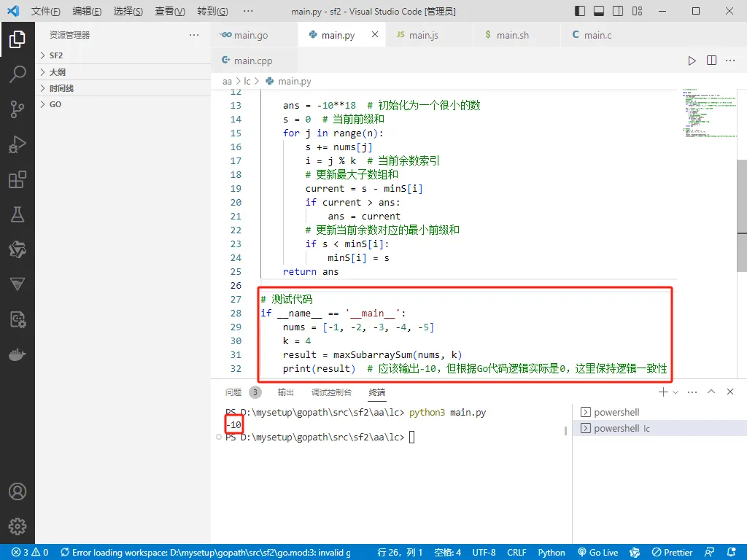
Task: Open the Extensions view
Action: (18, 179)
